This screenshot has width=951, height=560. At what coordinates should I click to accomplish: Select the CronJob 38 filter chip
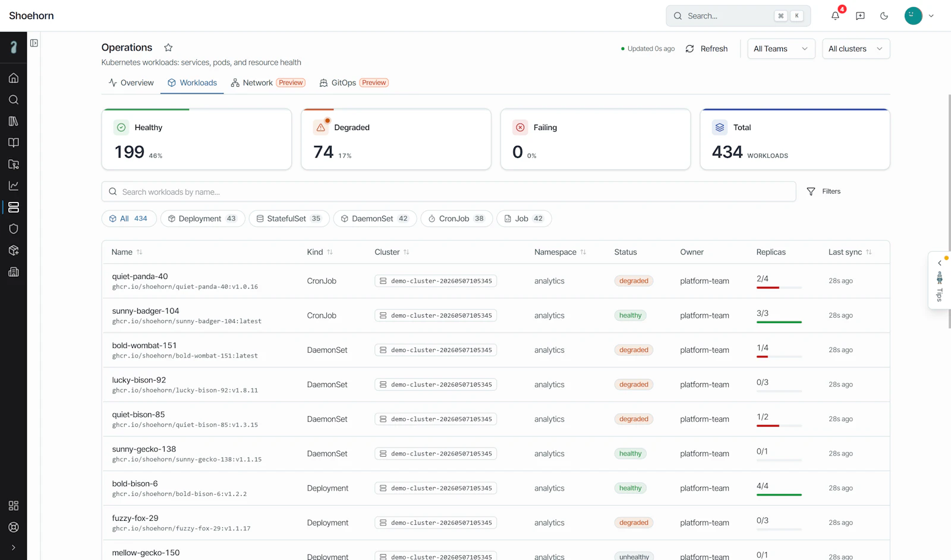pyautogui.click(x=456, y=219)
